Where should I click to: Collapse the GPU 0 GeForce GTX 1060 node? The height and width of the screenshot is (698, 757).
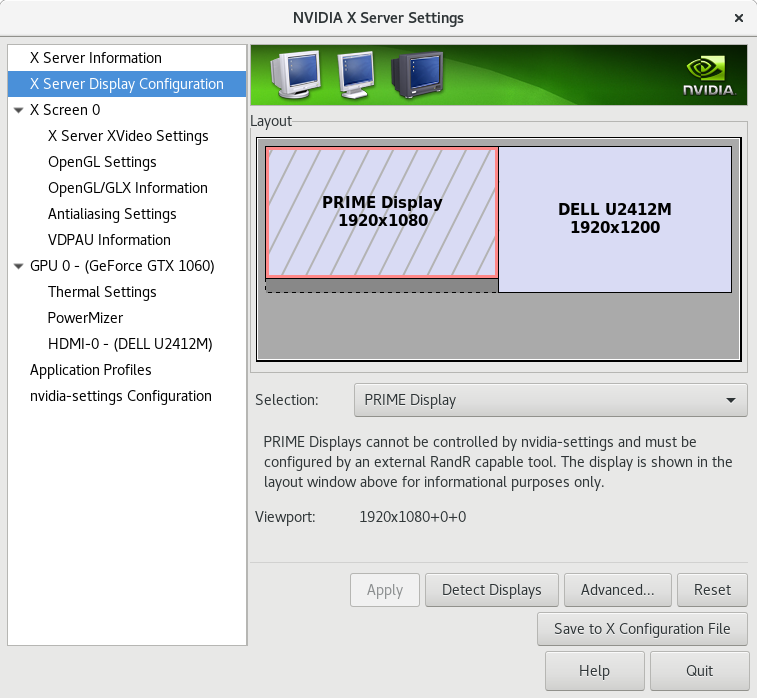pyautogui.click(x=19, y=266)
